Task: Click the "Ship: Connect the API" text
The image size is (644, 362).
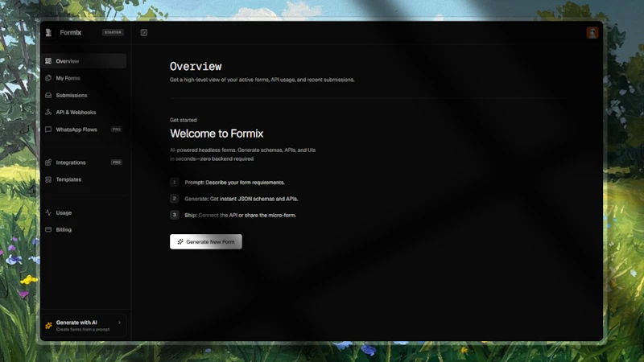Action: pos(240,215)
